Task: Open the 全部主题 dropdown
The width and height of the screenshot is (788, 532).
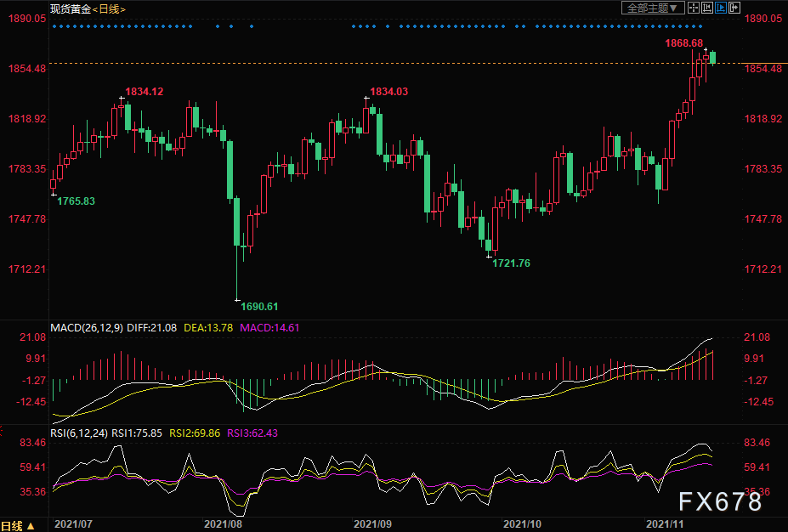Action: click(x=652, y=8)
